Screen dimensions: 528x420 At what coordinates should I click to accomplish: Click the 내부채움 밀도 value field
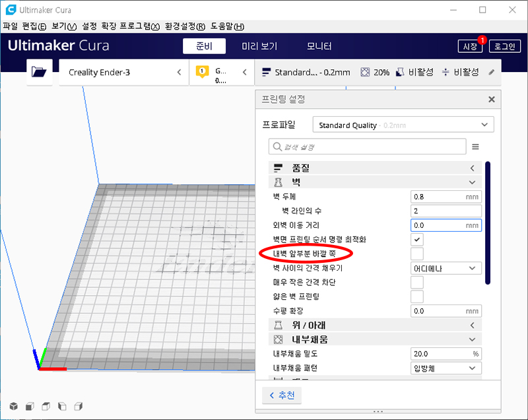[446, 354]
